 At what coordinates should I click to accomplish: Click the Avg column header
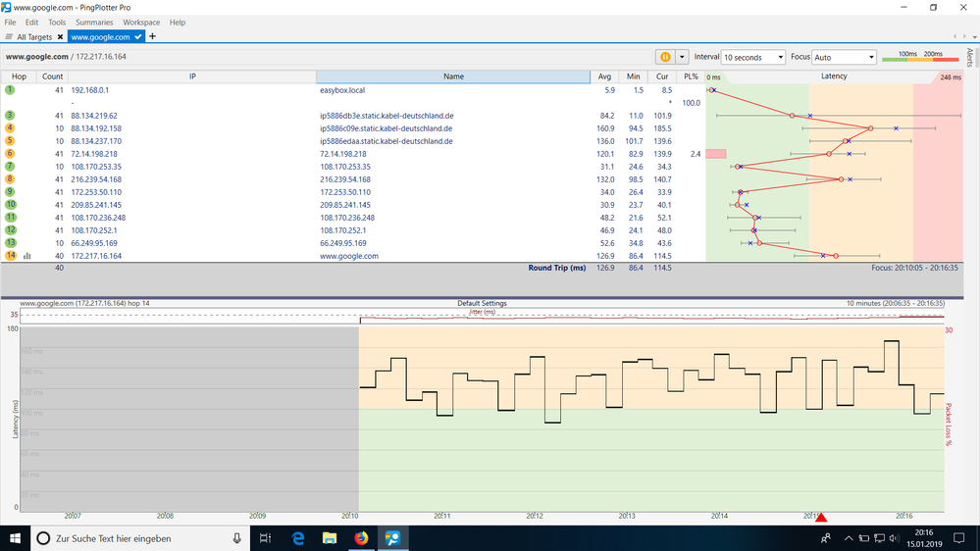[604, 76]
